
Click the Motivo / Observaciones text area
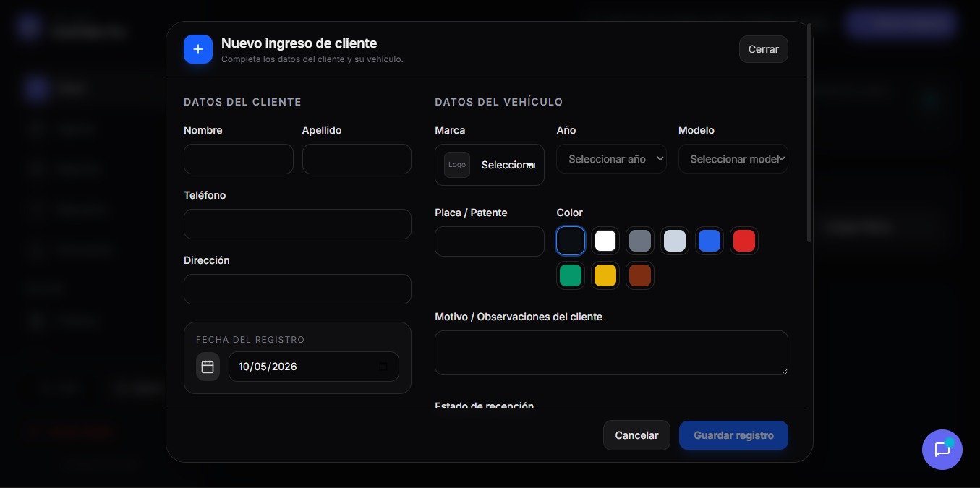click(x=611, y=353)
